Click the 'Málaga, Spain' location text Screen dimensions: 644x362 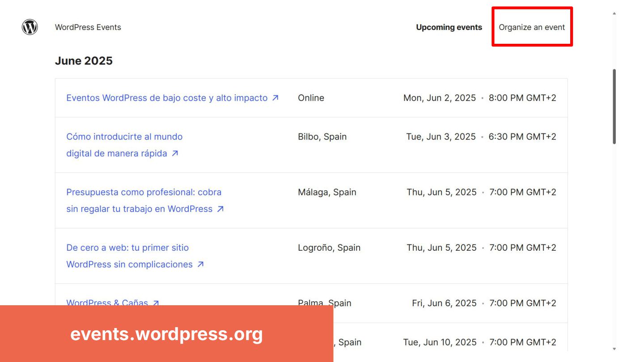tap(327, 192)
